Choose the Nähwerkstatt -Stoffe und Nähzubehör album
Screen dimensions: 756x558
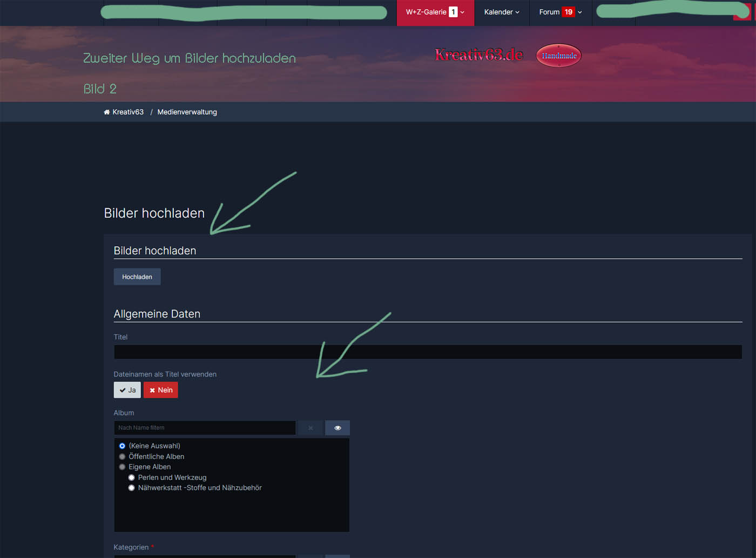coord(132,488)
